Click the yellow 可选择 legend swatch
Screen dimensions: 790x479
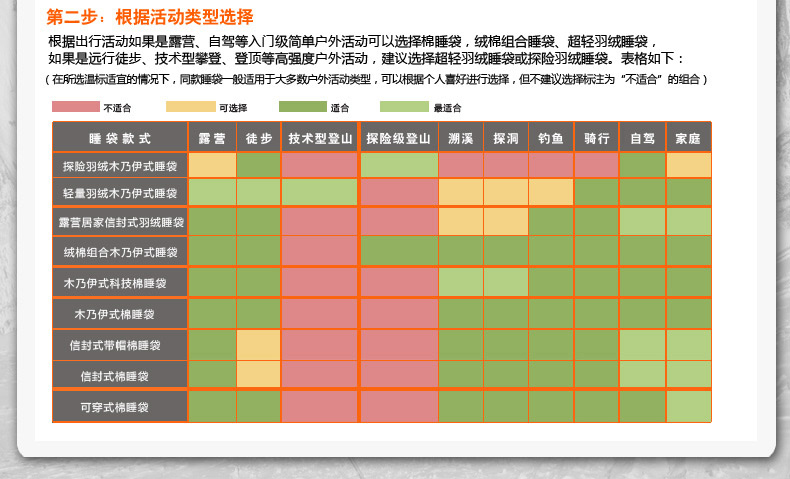click(x=190, y=106)
